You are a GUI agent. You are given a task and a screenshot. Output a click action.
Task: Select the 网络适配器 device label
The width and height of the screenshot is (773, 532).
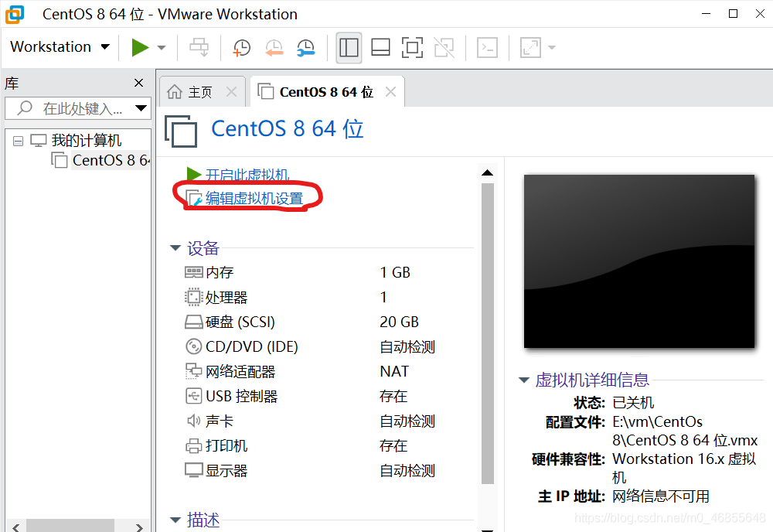240,371
